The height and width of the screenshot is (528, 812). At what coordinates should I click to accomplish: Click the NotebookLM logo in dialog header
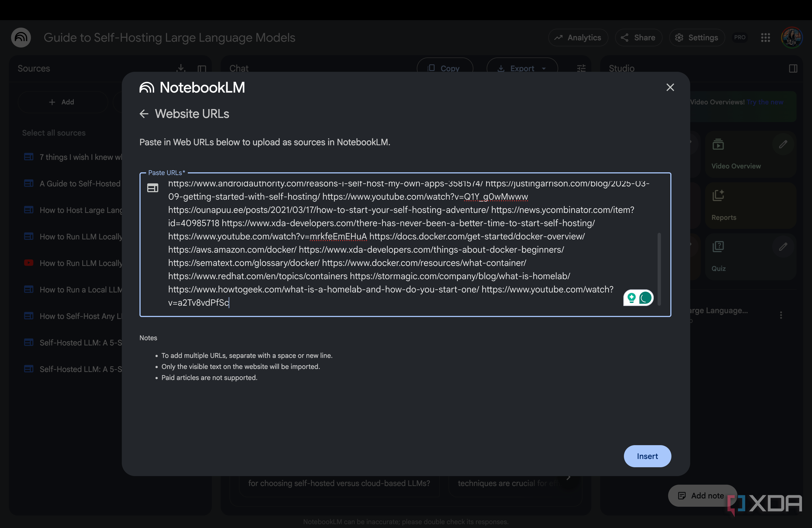coord(192,87)
